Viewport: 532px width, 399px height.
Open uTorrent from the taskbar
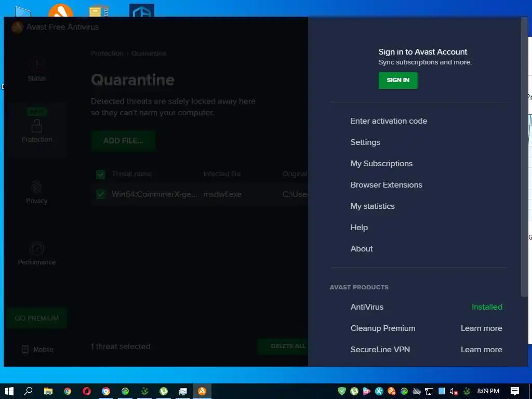click(x=164, y=391)
